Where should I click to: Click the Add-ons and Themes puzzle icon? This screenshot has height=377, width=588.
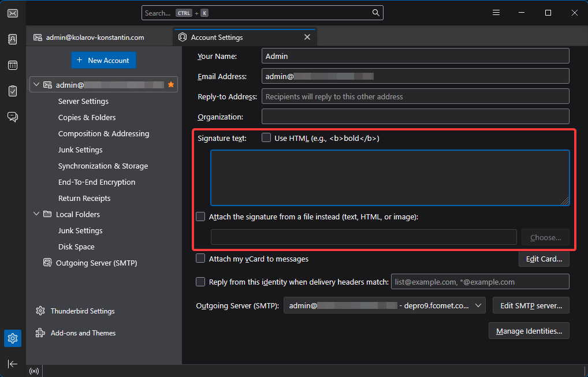pos(40,333)
